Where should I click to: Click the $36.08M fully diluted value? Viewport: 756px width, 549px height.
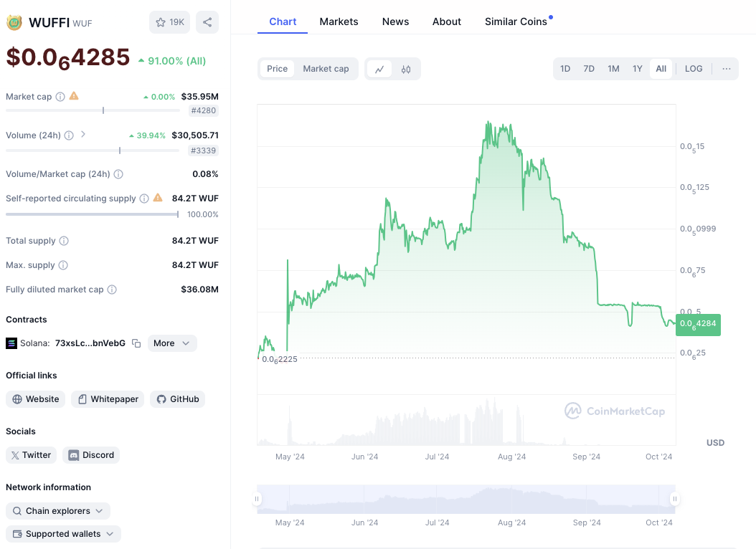tap(199, 290)
